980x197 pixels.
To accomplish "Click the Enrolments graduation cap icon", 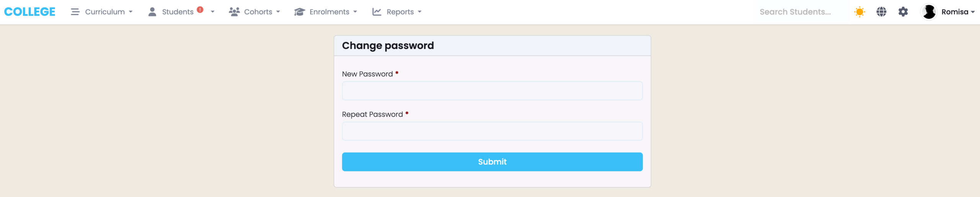I will [x=299, y=12].
